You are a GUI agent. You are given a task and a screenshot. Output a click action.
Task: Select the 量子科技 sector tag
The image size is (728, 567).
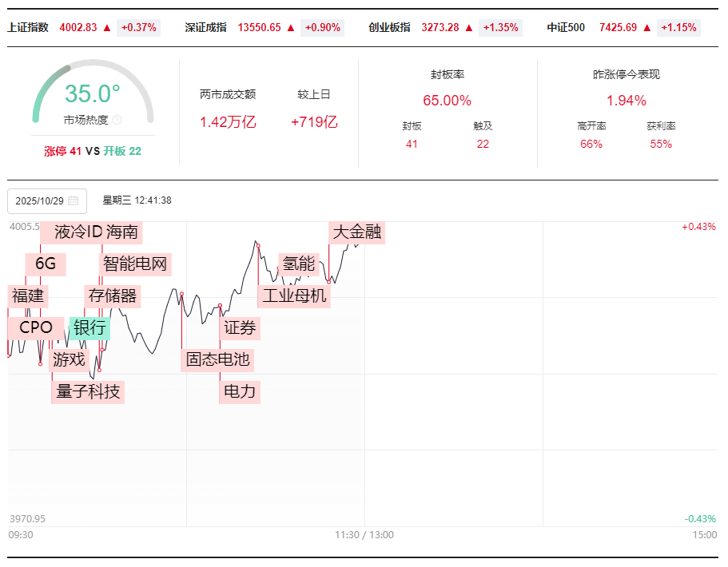[88, 392]
